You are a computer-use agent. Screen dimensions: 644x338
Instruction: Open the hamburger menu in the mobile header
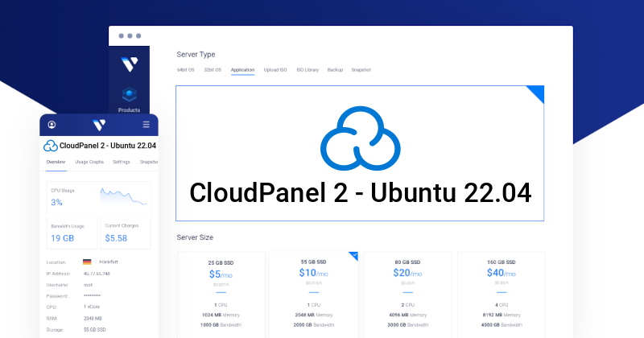pos(146,125)
